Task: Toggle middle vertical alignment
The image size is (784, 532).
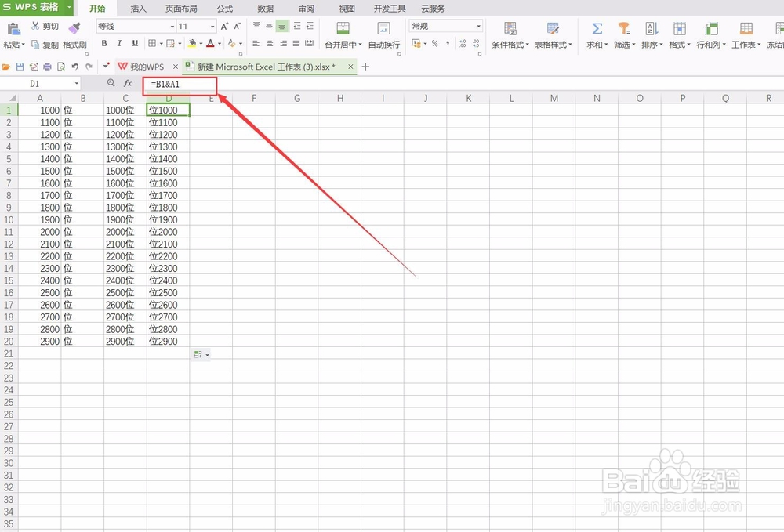Action: click(269, 26)
